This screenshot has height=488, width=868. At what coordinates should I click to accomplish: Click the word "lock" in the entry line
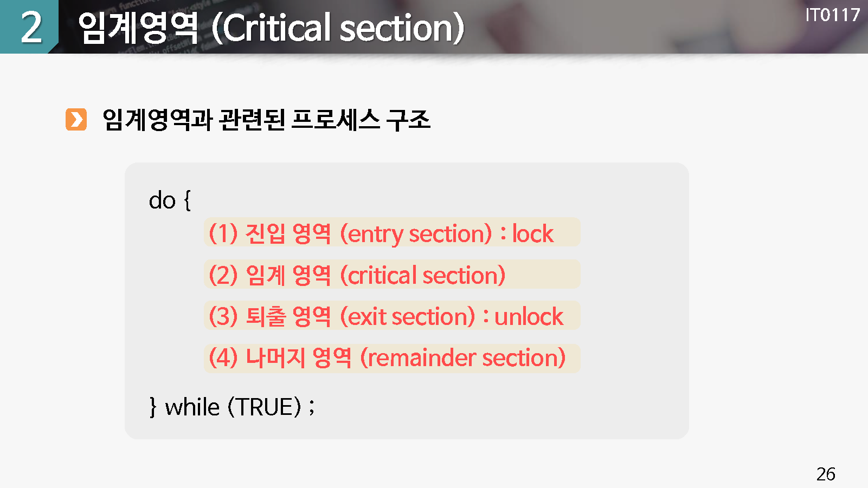(x=533, y=234)
